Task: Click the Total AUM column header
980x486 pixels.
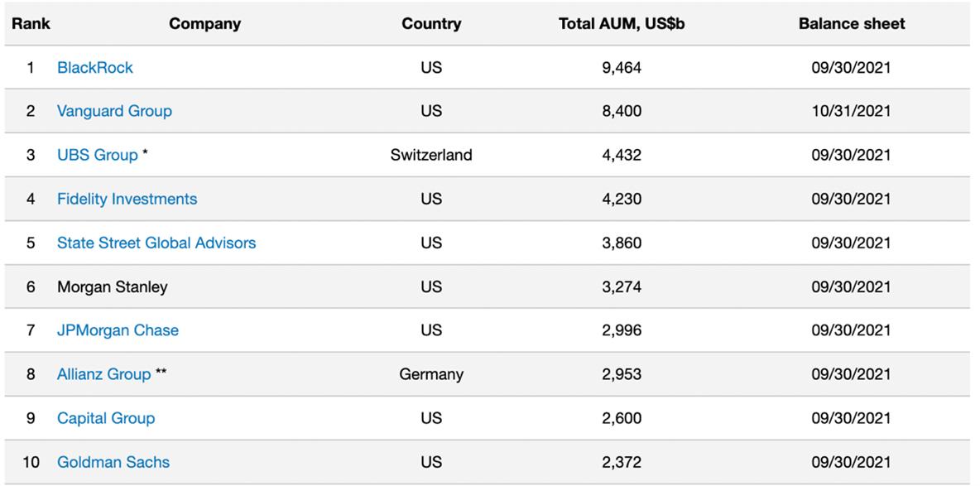Action: (622, 23)
